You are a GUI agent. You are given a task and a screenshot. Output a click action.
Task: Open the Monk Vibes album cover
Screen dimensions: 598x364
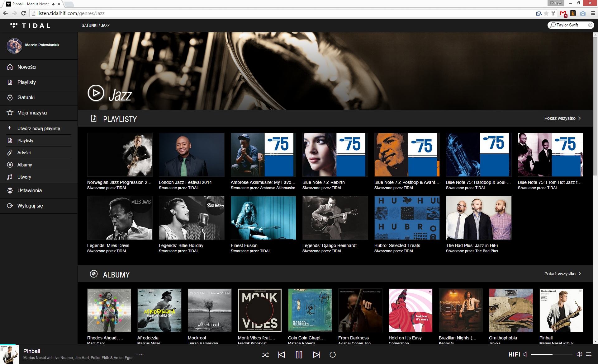click(x=260, y=310)
